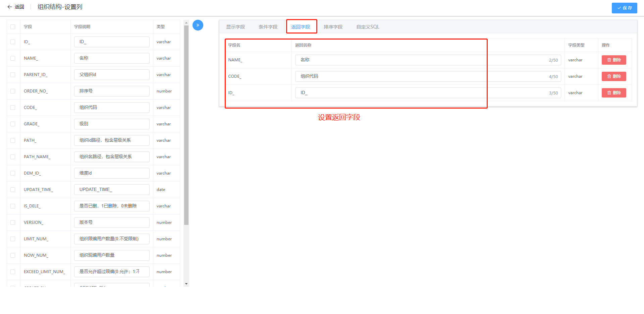
Task: Delete the NAME_ return field row
Action: pos(613,60)
